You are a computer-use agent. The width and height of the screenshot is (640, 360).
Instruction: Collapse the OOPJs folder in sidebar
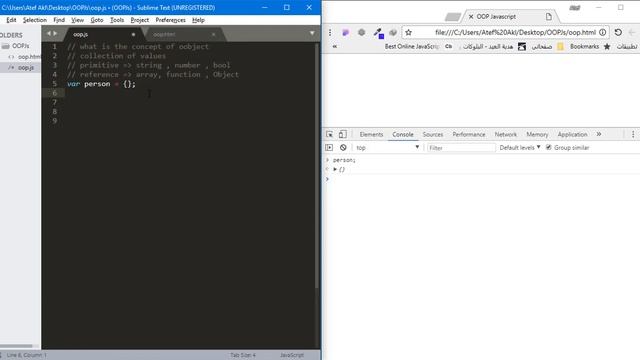point(15,46)
